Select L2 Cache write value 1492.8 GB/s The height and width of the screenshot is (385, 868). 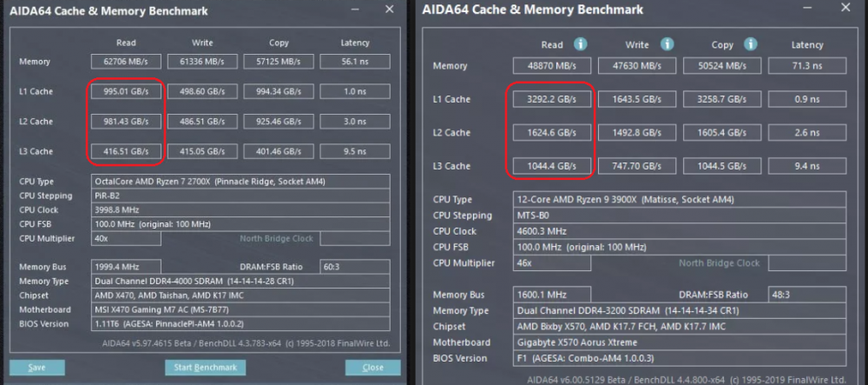pyautogui.click(x=637, y=132)
